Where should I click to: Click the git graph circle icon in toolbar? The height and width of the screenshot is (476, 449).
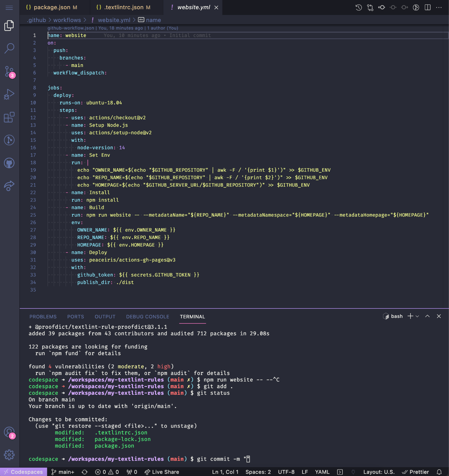(x=416, y=7)
